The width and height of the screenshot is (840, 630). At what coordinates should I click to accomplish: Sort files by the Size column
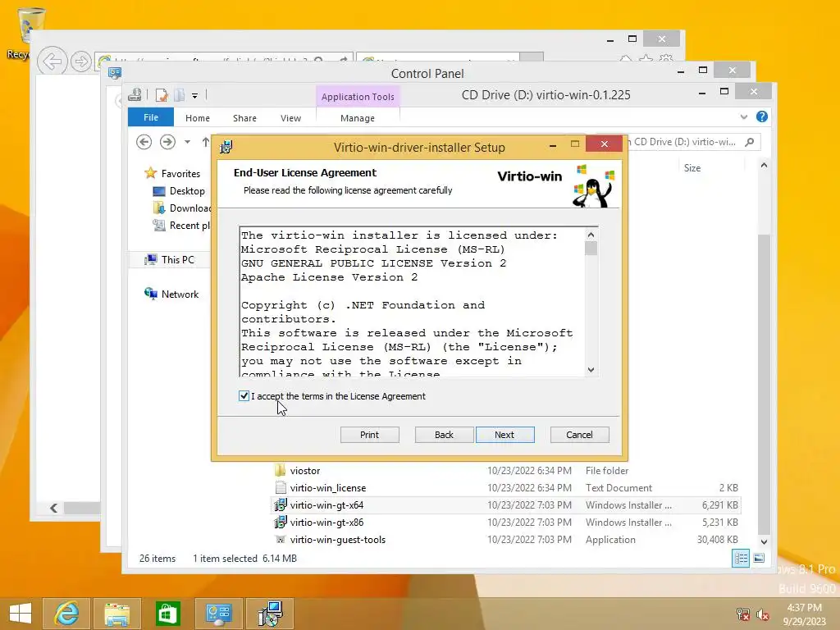(x=692, y=167)
